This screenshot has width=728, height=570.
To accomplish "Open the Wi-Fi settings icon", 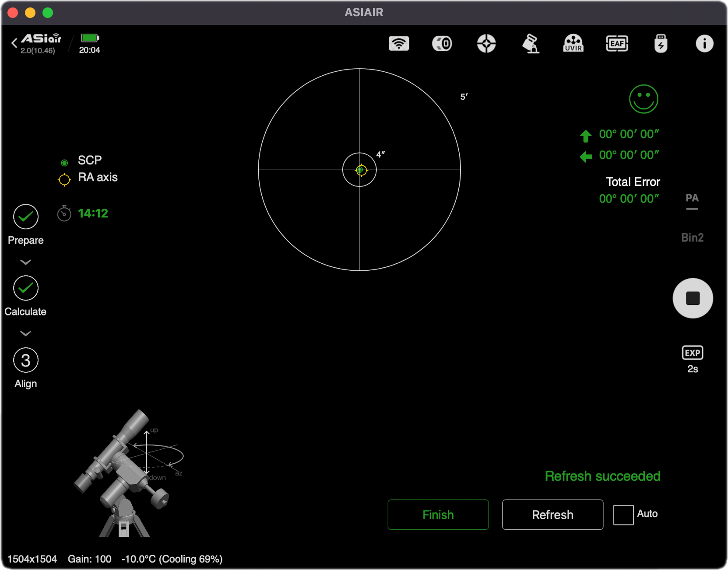I will pos(399,44).
